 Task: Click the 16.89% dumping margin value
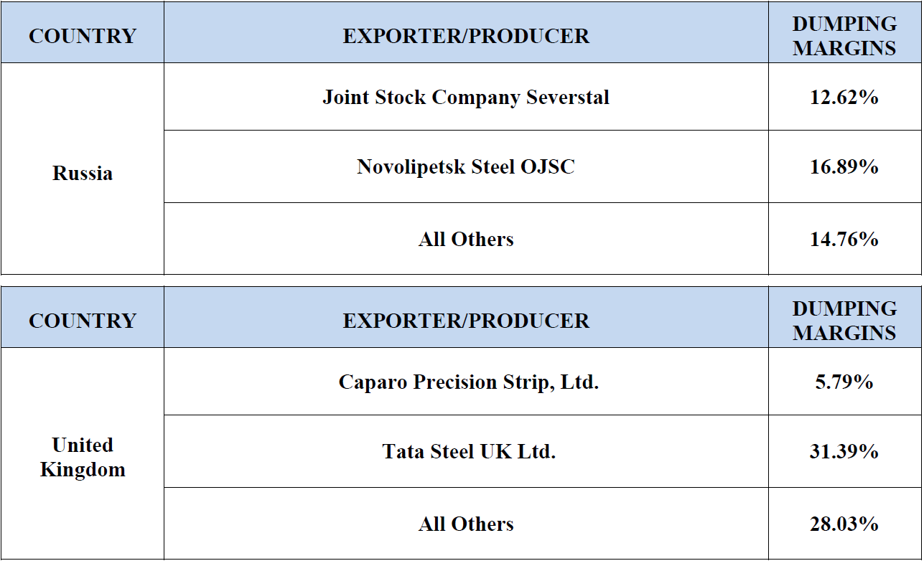[x=844, y=167]
